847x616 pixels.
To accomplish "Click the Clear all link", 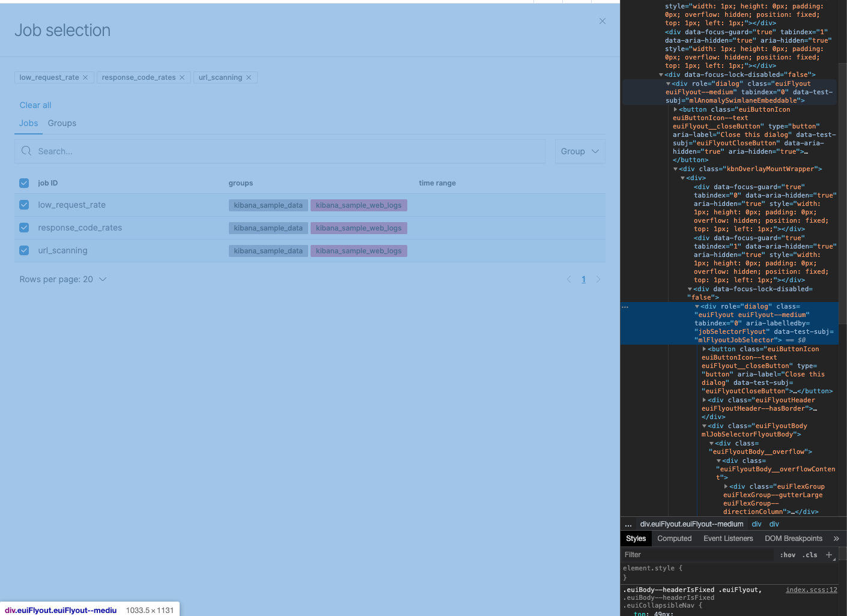I will (35, 104).
